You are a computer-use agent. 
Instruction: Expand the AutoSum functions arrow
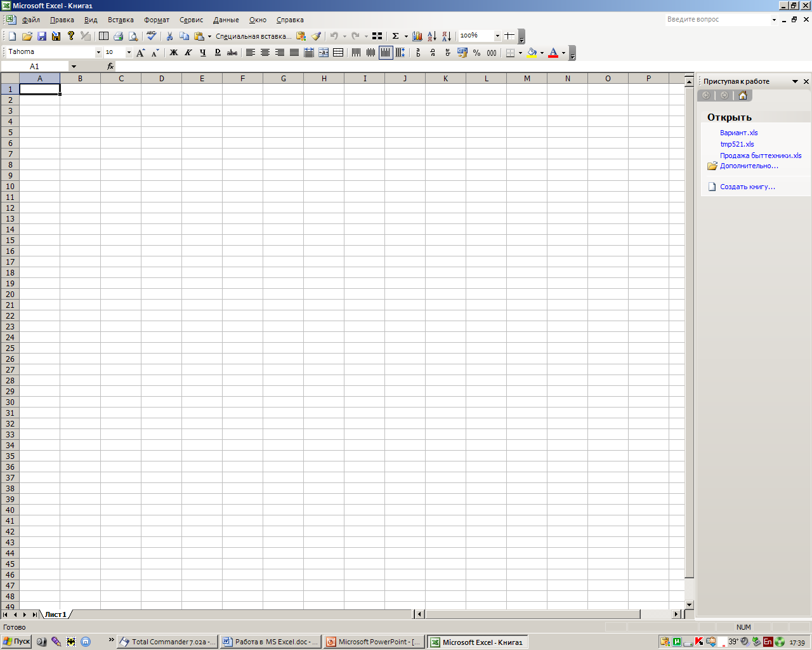tap(406, 36)
